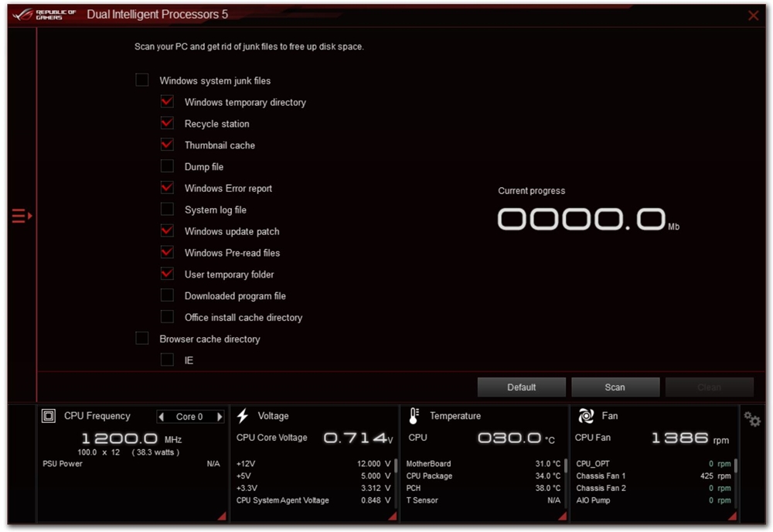The image size is (773, 532).
Task: Uncheck Windows Pre-read files
Action: (167, 252)
